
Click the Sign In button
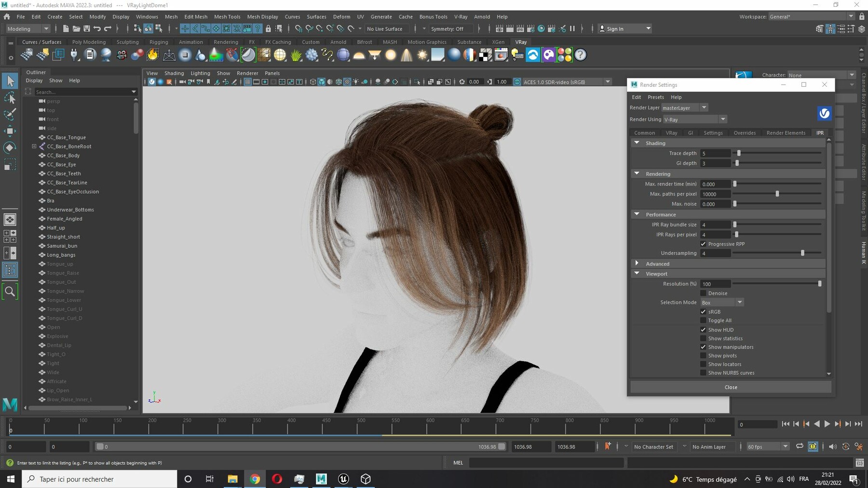click(x=624, y=29)
